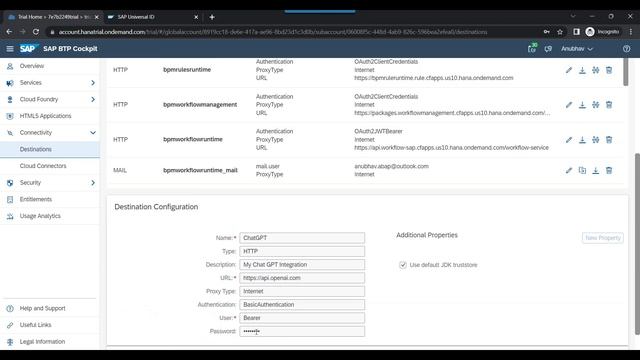
Task: Edit the bpmrulesruntime destination
Action: (569, 70)
